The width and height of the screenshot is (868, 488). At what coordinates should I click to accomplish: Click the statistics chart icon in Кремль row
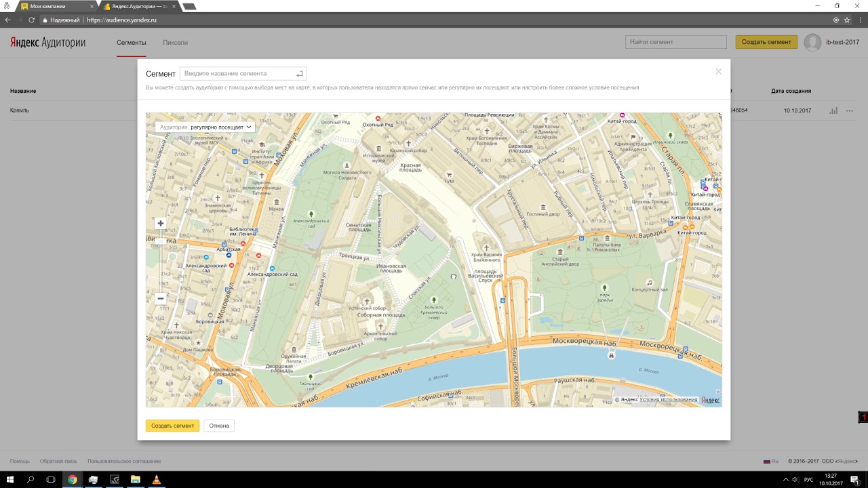pyautogui.click(x=833, y=110)
